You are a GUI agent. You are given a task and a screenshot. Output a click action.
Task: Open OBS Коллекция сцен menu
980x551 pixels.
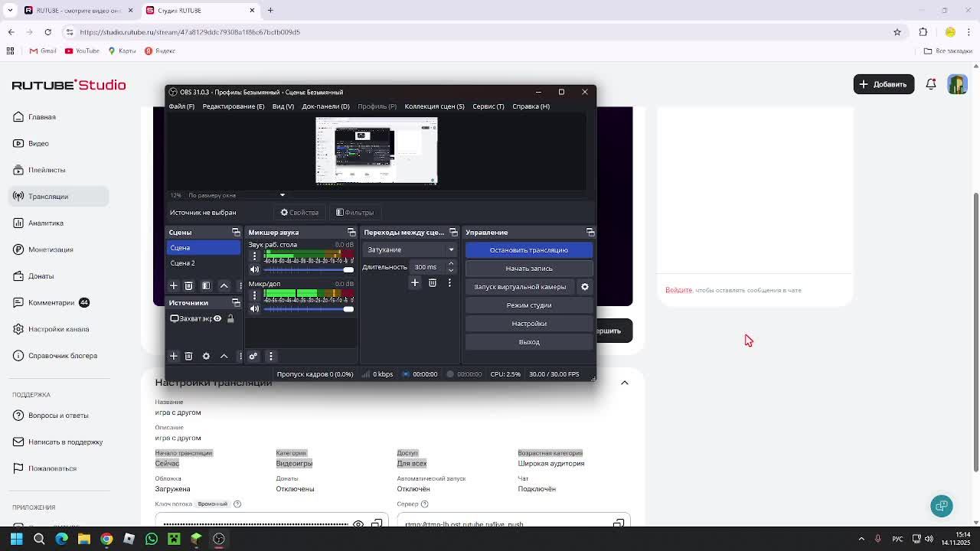434,106
